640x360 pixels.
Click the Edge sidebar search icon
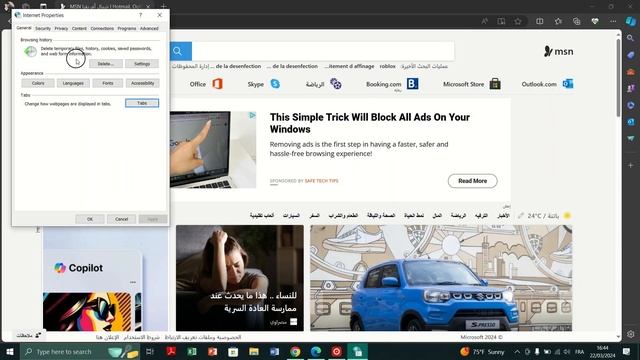tap(631, 38)
